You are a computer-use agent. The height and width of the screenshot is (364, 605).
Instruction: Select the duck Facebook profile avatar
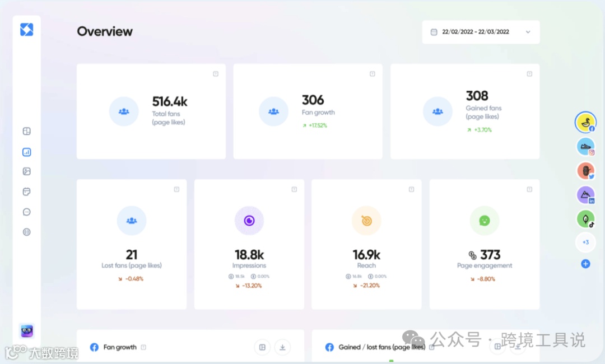point(585,123)
